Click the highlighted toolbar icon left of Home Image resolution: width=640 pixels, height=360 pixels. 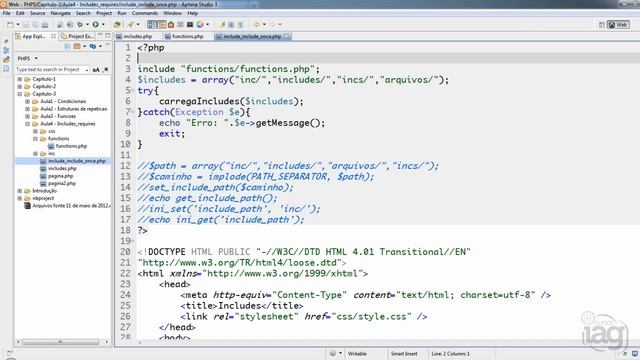point(162,24)
